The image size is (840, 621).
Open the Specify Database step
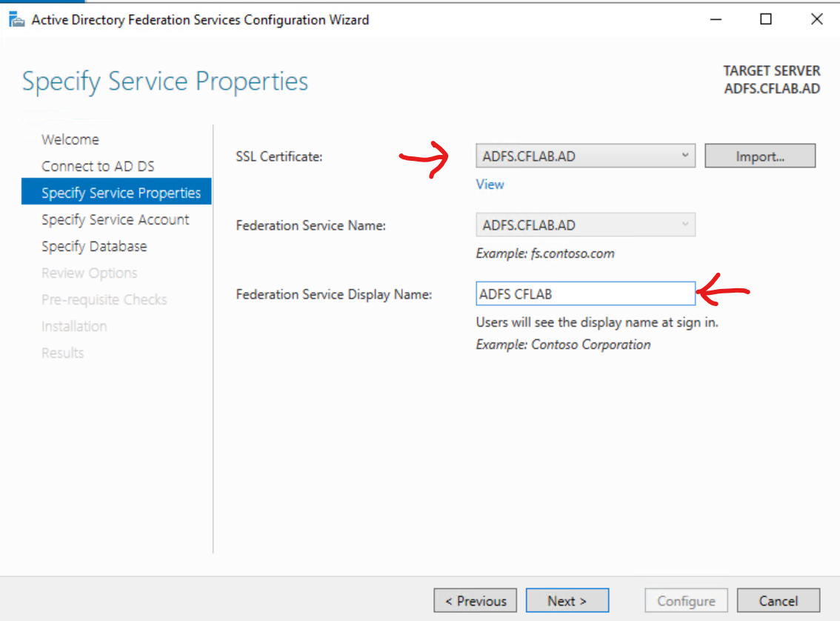click(94, 246)
